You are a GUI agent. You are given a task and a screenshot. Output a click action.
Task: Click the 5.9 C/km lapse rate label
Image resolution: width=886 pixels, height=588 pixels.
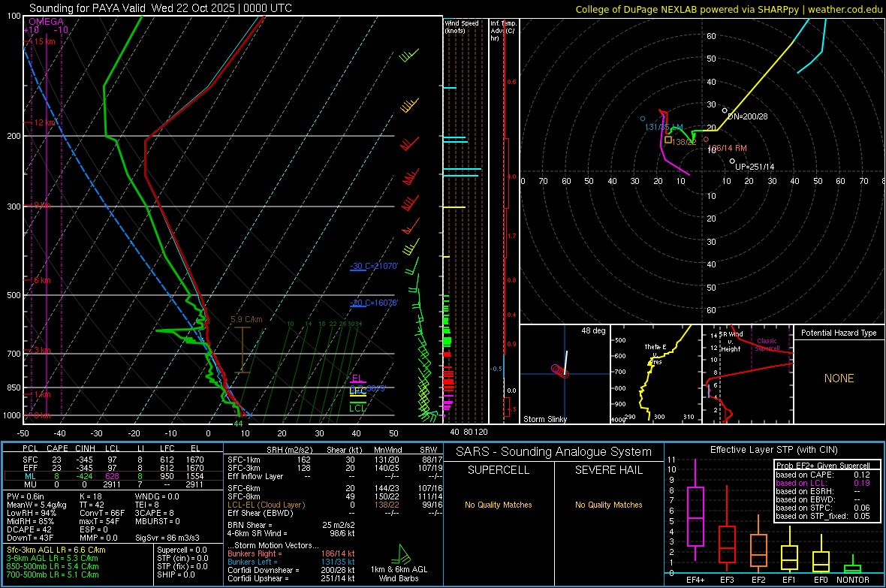coord(246,319)
